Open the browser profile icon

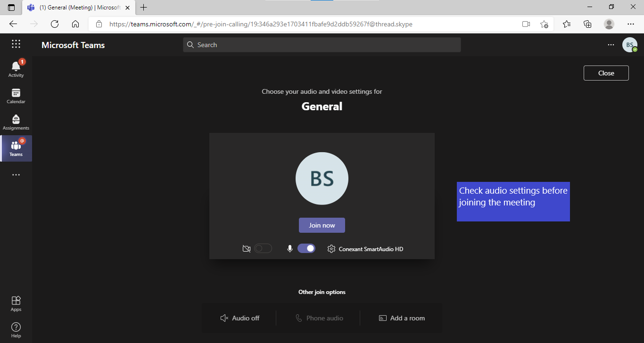click(x=609, y=24)
